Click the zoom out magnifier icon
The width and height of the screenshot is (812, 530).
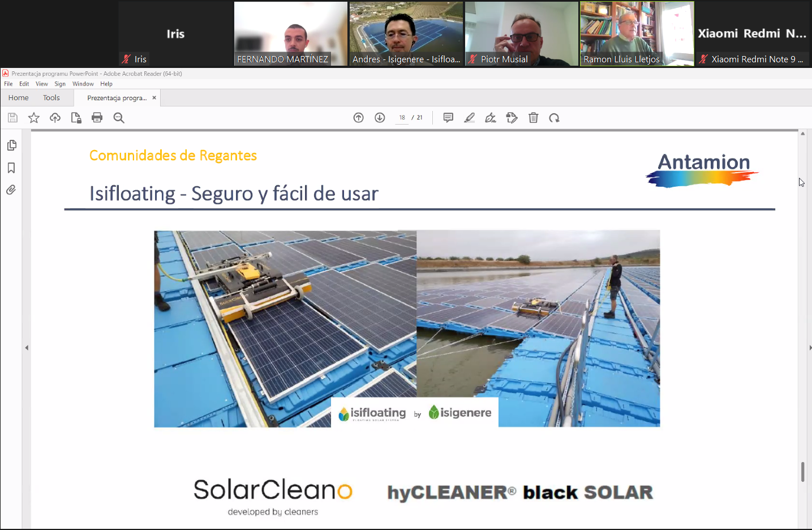pyautogui.click(x=119, y=118)
